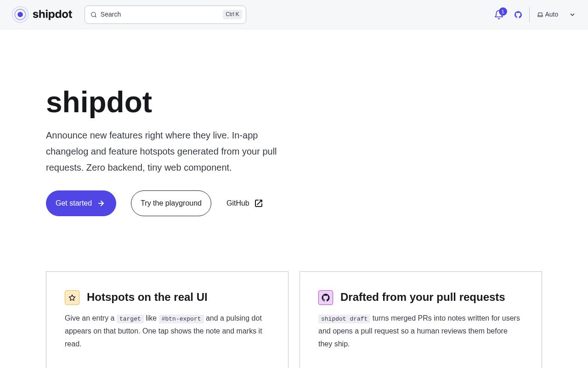Click the GitHub icon on Drafted card

(x=326, y=298)
